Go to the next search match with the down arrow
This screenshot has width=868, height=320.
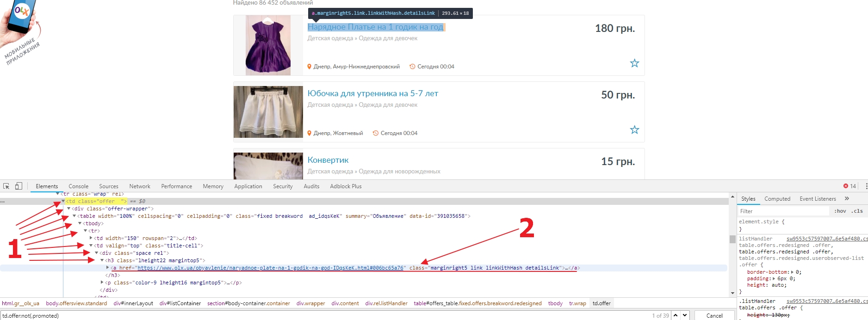click(685, 315)
